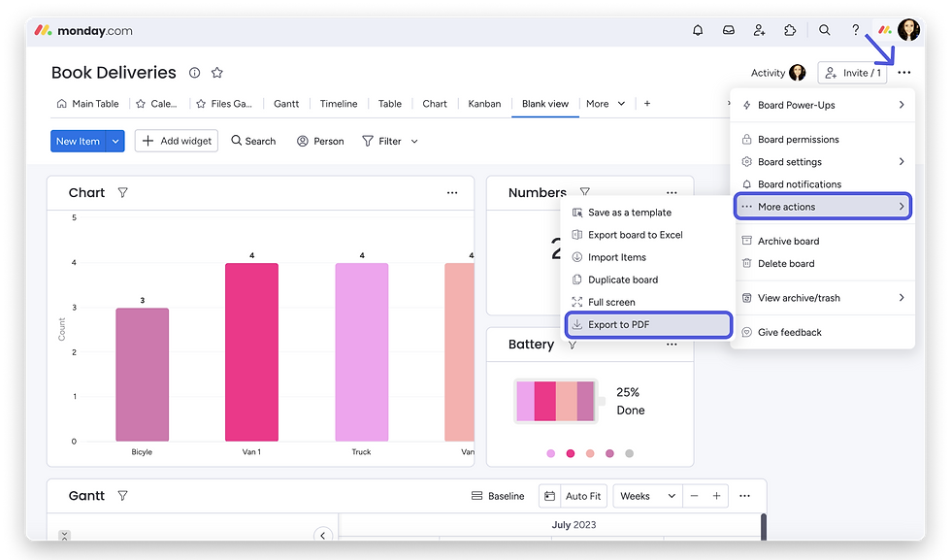The image size is (951, 560).
Task: Switch to the Timeline tab
Action: [339, 104]
